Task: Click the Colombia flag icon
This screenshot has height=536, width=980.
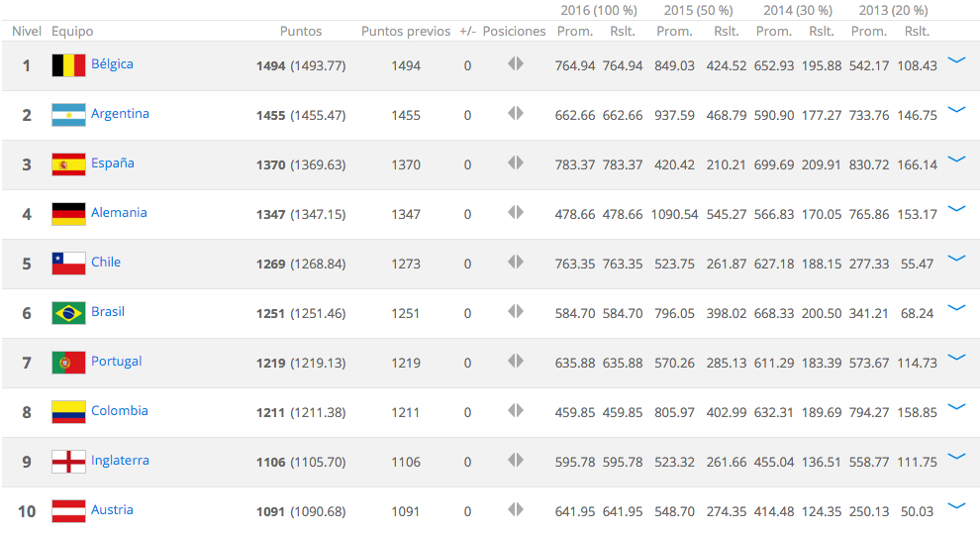Action: (68, 412)
